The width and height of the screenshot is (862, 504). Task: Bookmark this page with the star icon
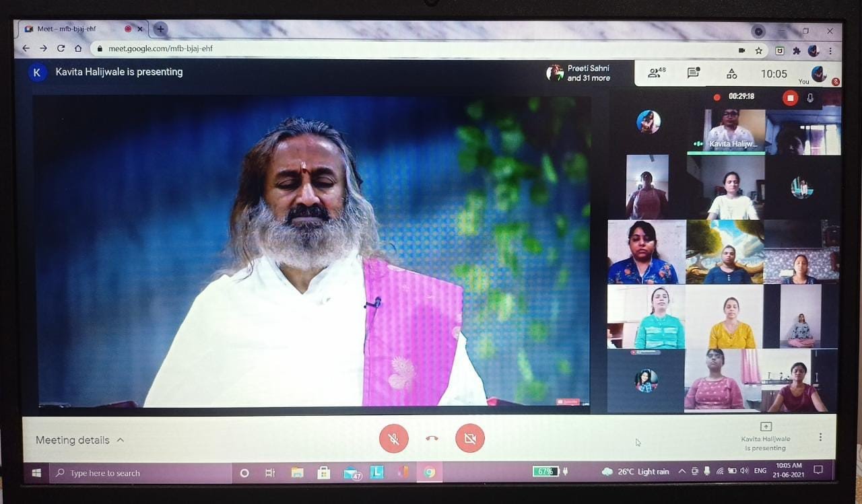759,50
